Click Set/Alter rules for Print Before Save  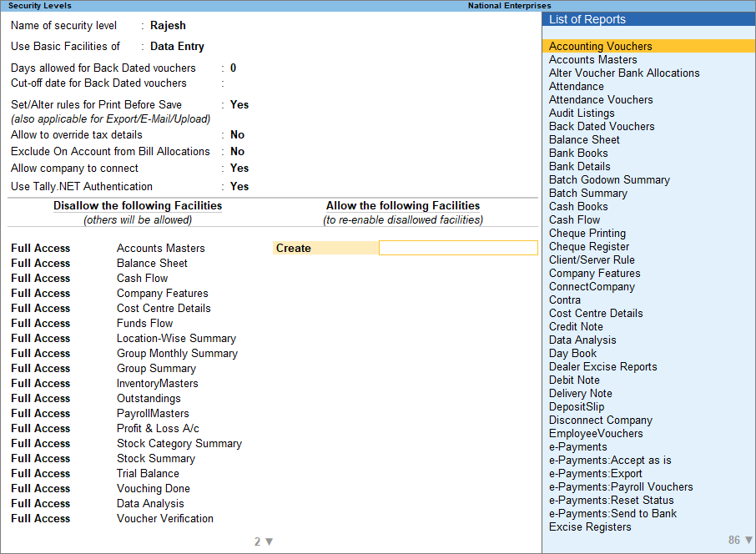(239, 104)
